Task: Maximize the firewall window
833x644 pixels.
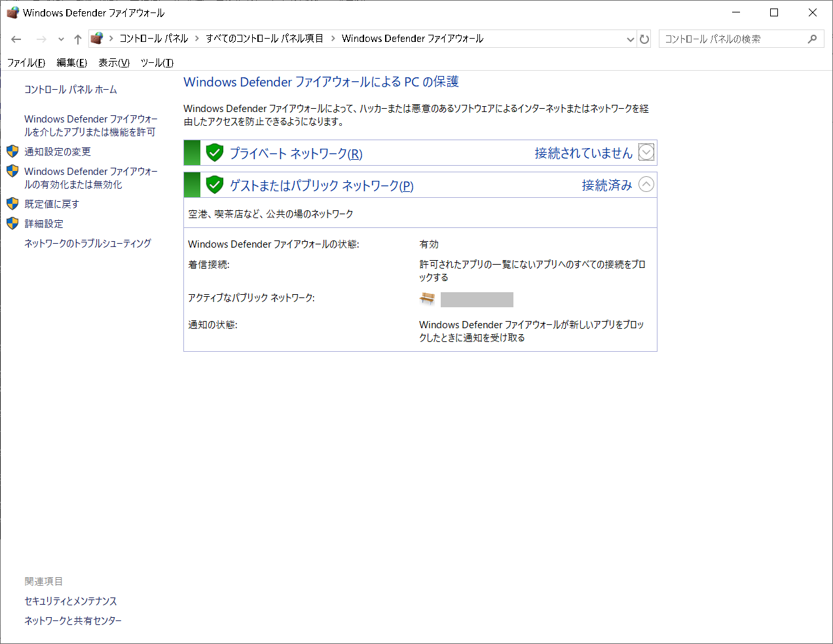Action: [x=774, y=12]
